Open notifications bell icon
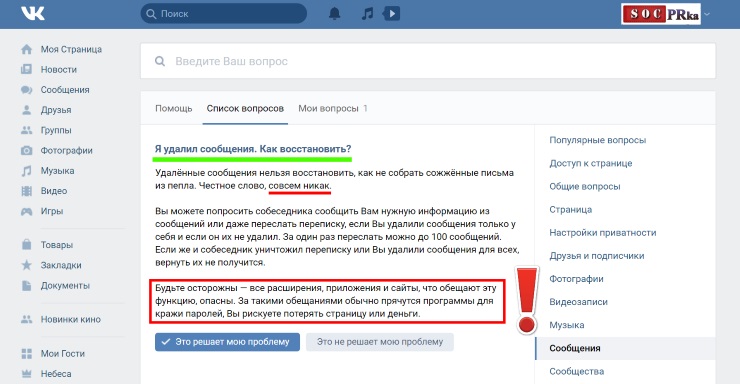This screenshot has width=740, height=384. coord(335,14)
